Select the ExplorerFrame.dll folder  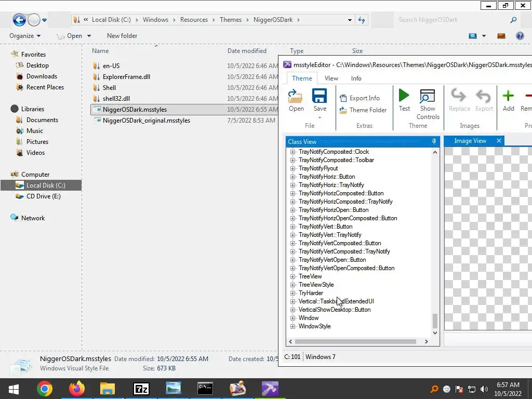(126, 77)
